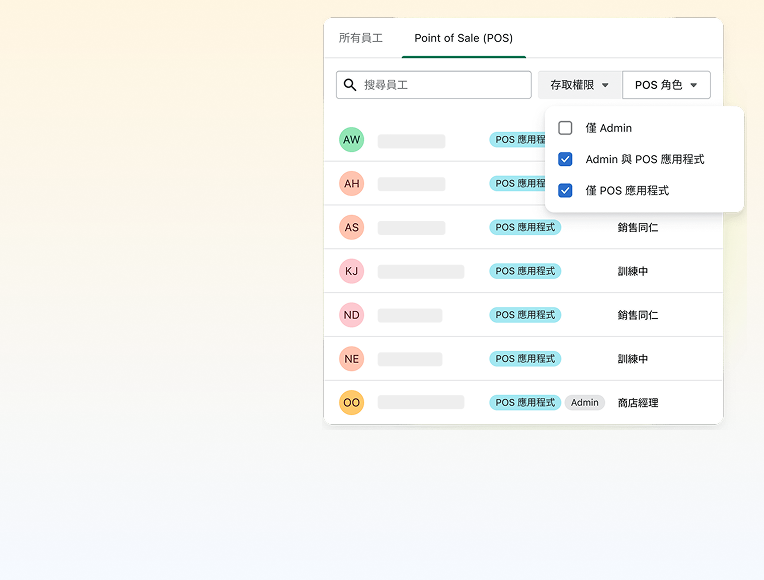Click POS 應用程式 badge in KJ row
This screenshot has width=764, height=580.
pyautogui.click(x=525, y=271)
